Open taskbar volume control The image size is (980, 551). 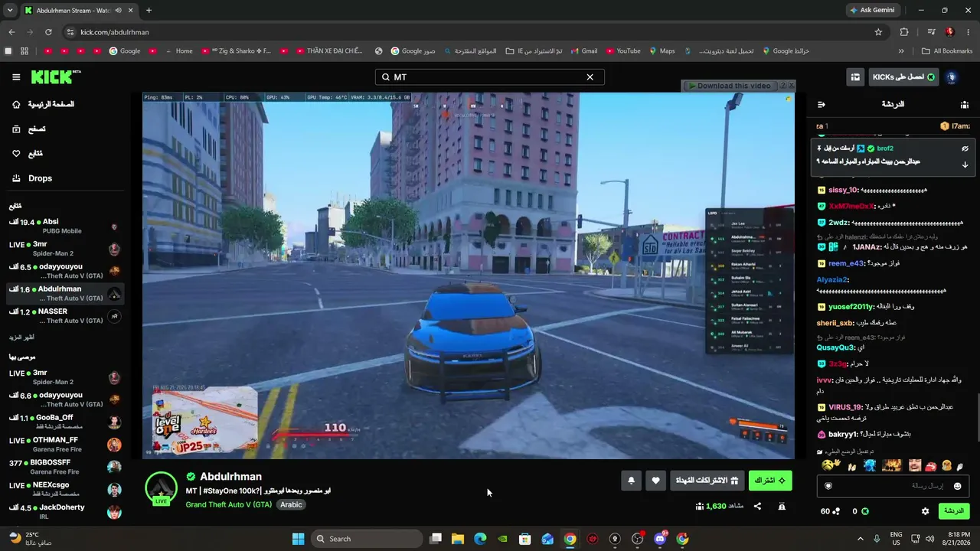(929, 539)
